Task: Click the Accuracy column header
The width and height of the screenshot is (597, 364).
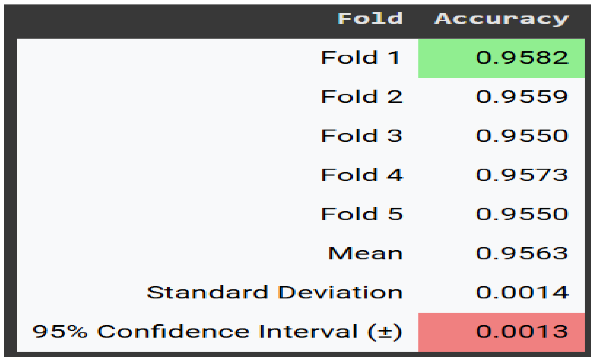Action: (x=502, y=19)
